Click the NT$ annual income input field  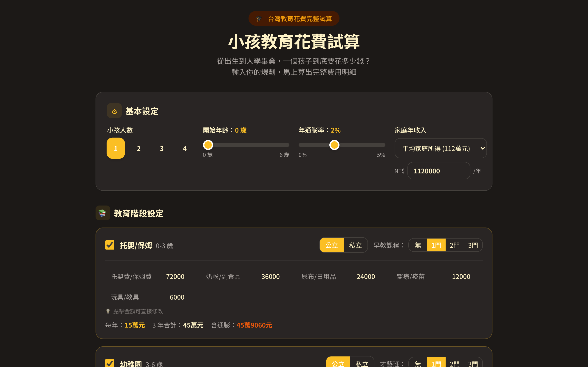pyautogui.click(x=438, y=171)
